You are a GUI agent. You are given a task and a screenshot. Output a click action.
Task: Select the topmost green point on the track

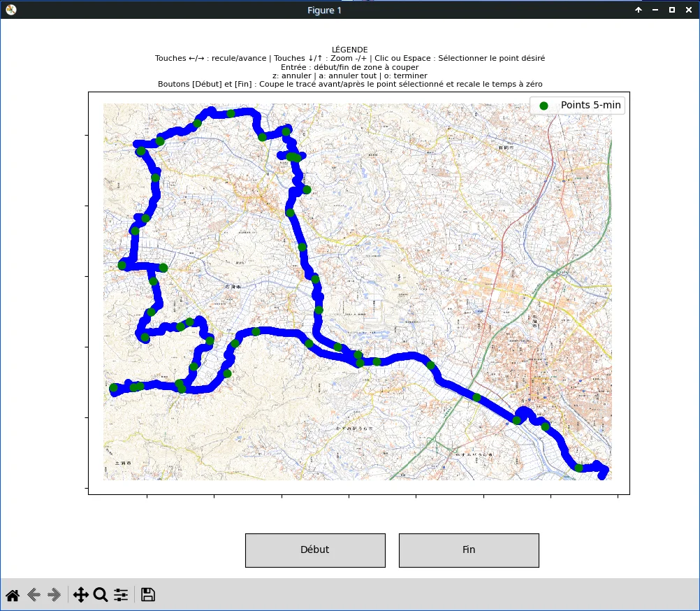pyautogui.click(x=231, y=113)
